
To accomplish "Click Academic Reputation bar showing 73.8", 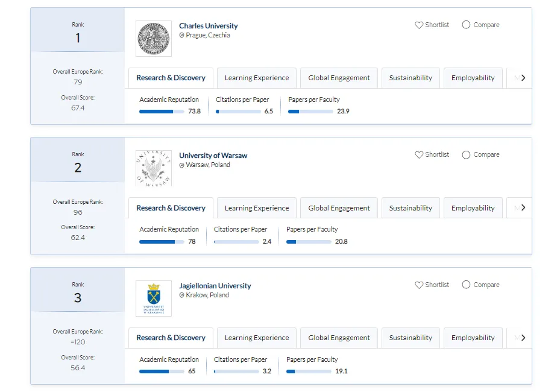I will pos(162,112).
